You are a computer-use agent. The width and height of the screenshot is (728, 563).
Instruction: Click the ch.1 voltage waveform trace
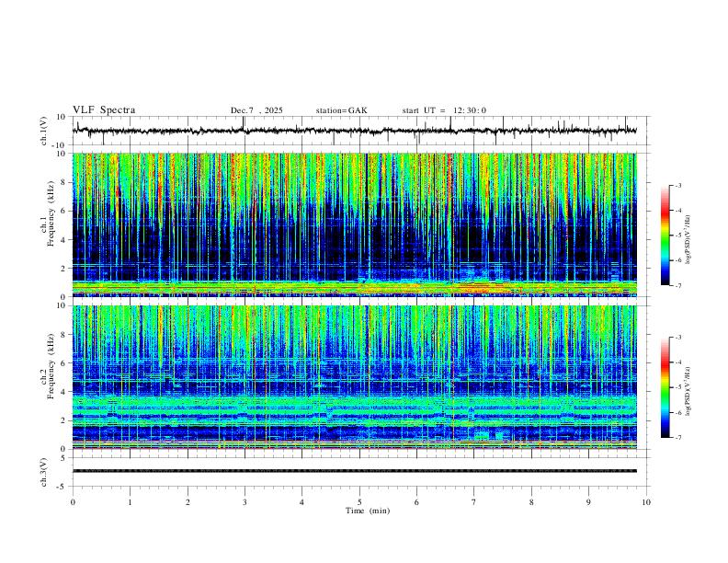pyautogui.click(x=355, y=131)
